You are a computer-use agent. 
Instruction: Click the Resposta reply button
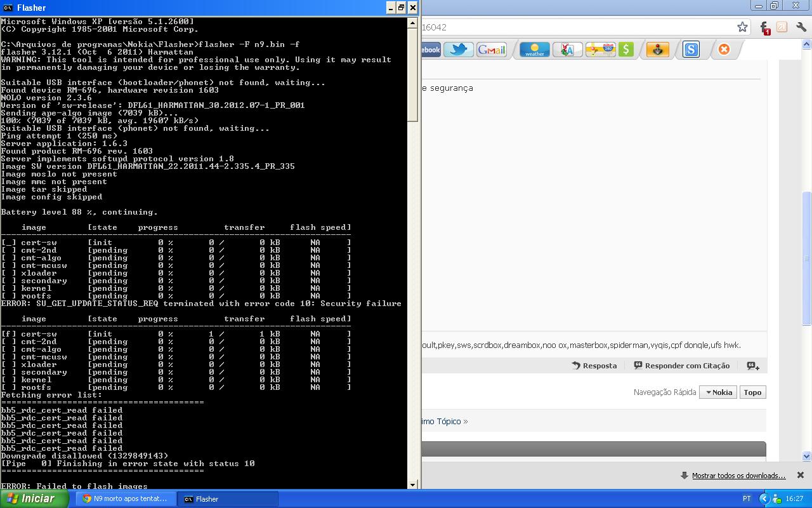click(594, 366)
